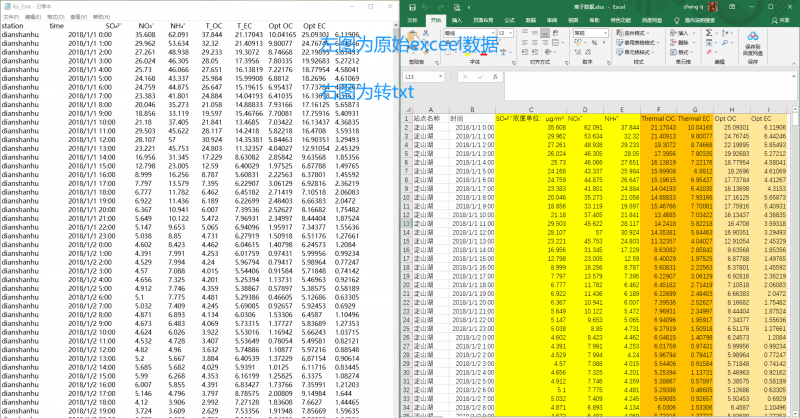Open the 数据 ribbon tab in Excel
The width and height of the screenshot is (800, 418).
[531, 19]
